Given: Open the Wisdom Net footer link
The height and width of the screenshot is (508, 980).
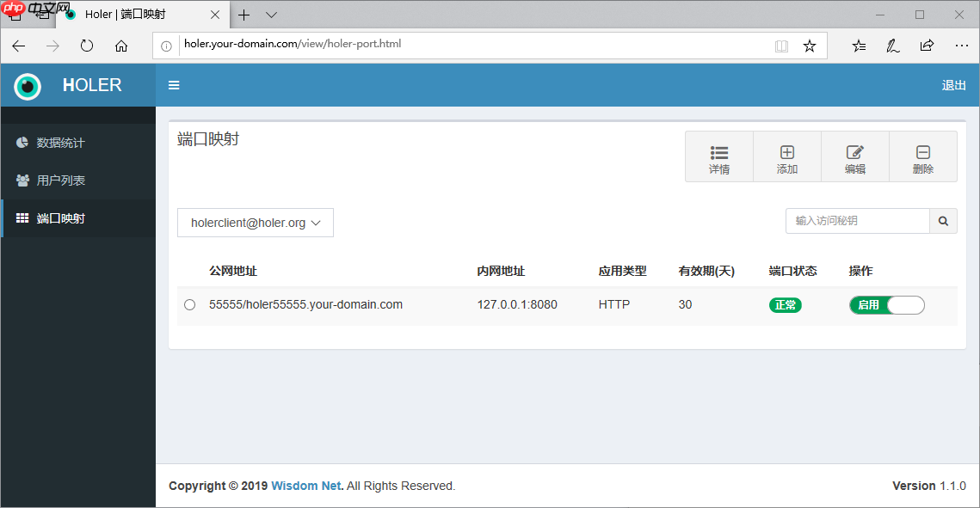Looking at the screenshot, I should 305,486.
